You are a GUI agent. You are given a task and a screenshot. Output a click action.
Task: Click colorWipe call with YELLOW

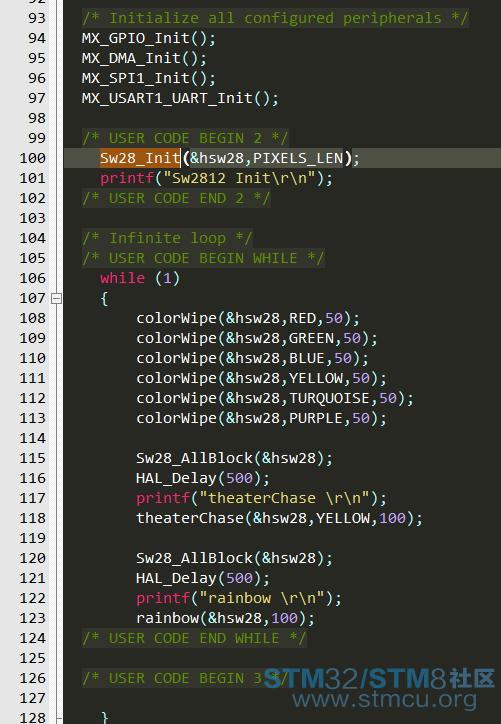[x=261, y=378]
